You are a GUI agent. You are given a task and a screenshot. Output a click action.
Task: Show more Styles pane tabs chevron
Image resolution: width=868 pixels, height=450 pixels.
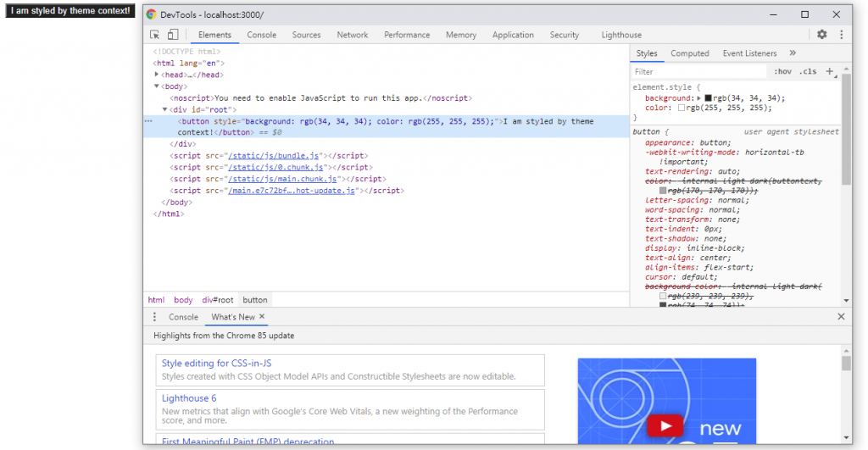[x=793, y=53]
